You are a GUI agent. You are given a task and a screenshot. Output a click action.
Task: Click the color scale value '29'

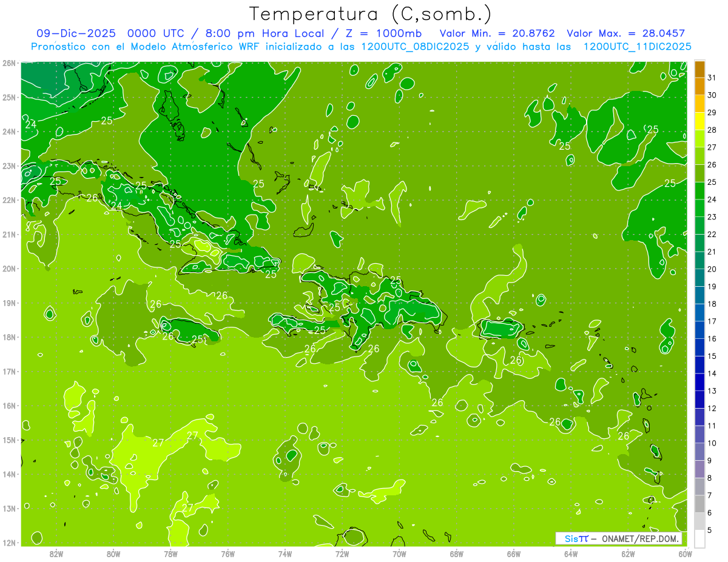712,113
